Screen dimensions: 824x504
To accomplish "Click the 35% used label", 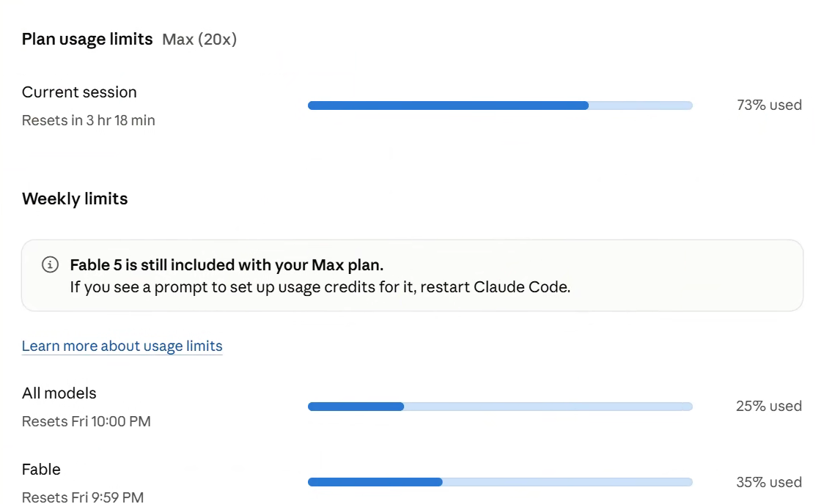I will point(769,482).
